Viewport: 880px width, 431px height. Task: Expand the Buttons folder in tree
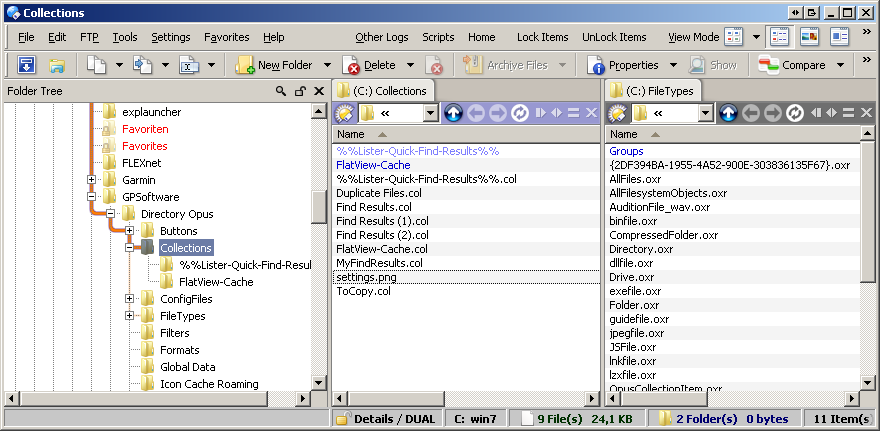130,231
